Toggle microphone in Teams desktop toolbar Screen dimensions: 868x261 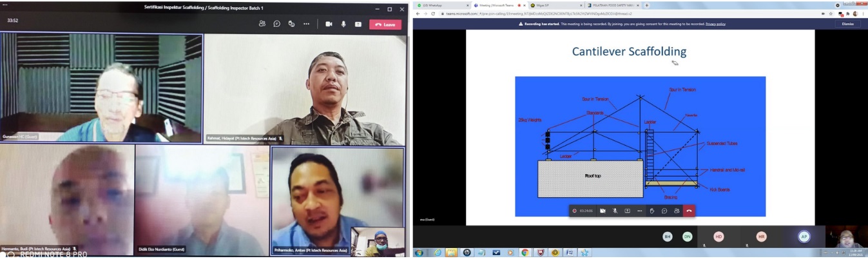343,24
